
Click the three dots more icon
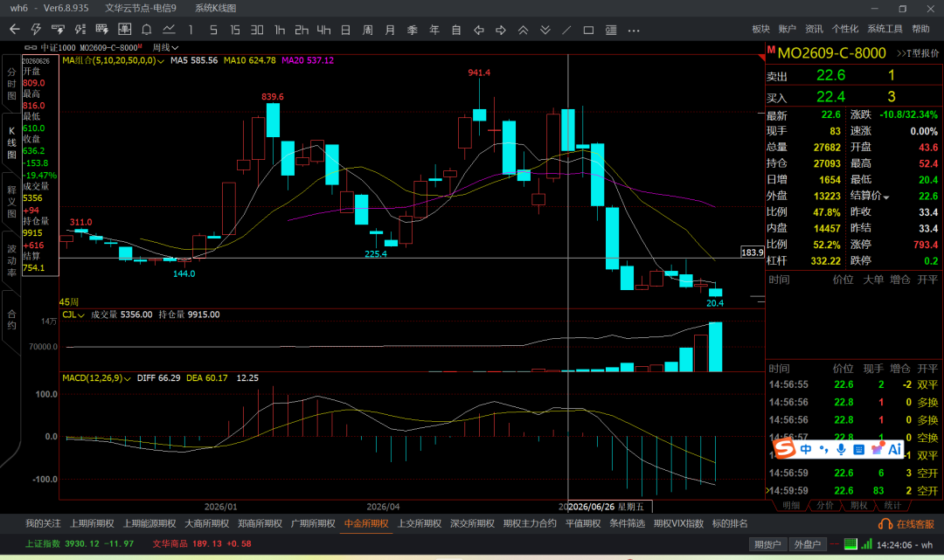point(634,30)
